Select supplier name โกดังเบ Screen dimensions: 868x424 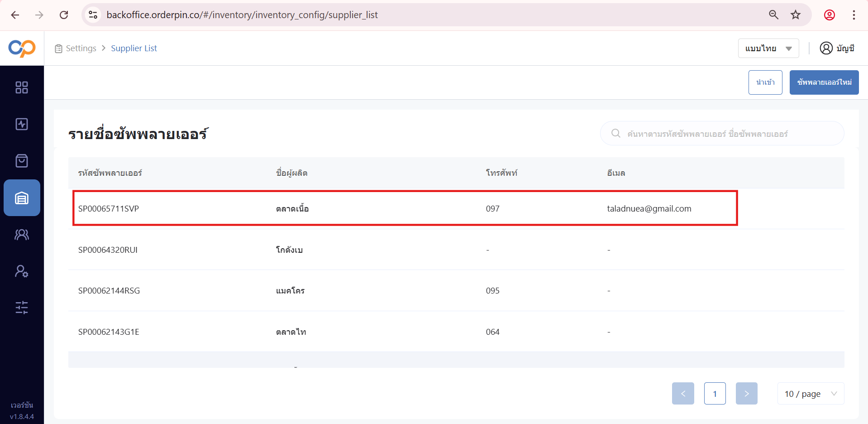[289, 250]
